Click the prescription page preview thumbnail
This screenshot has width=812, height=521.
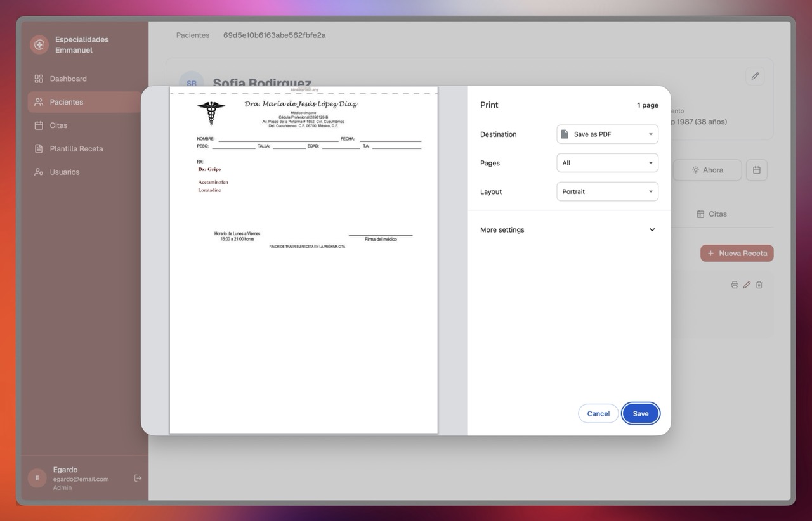(303, 260)
